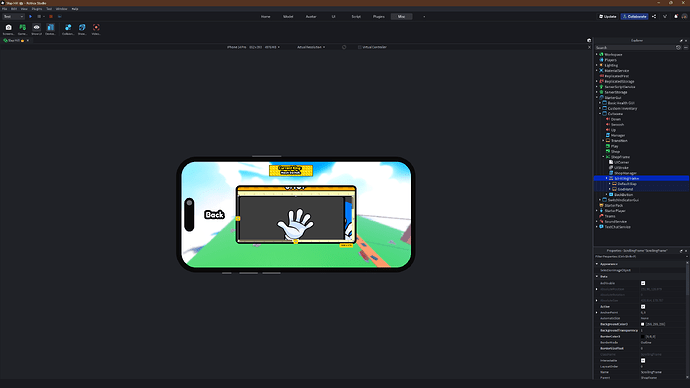Open the Actual Resolution dropdown
The height and width of the screenshot is (388, 690).
coord(311,47)
